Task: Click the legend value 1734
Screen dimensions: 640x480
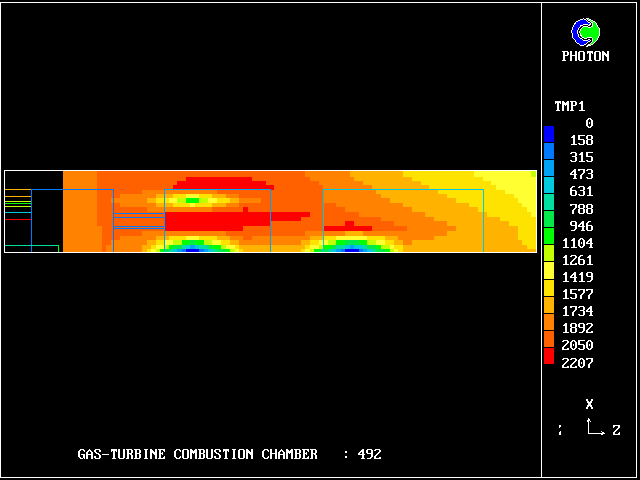Action: coord(577,311)
